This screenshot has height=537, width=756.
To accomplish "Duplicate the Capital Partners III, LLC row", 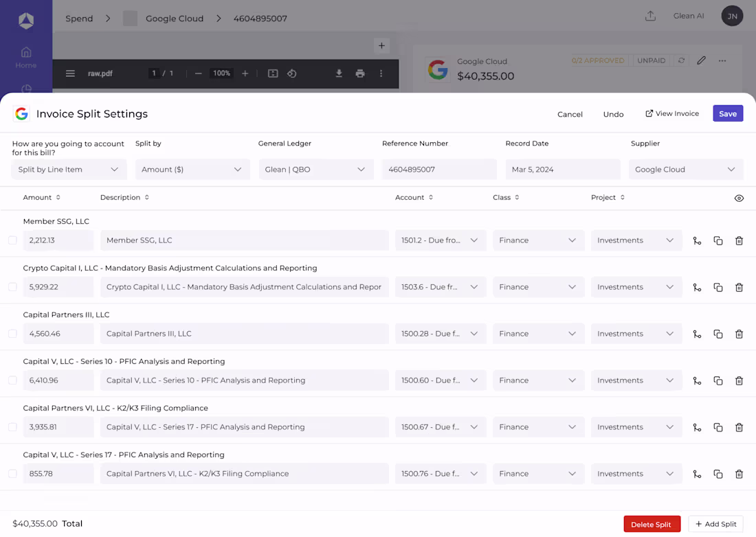I will tap(718, 334).
